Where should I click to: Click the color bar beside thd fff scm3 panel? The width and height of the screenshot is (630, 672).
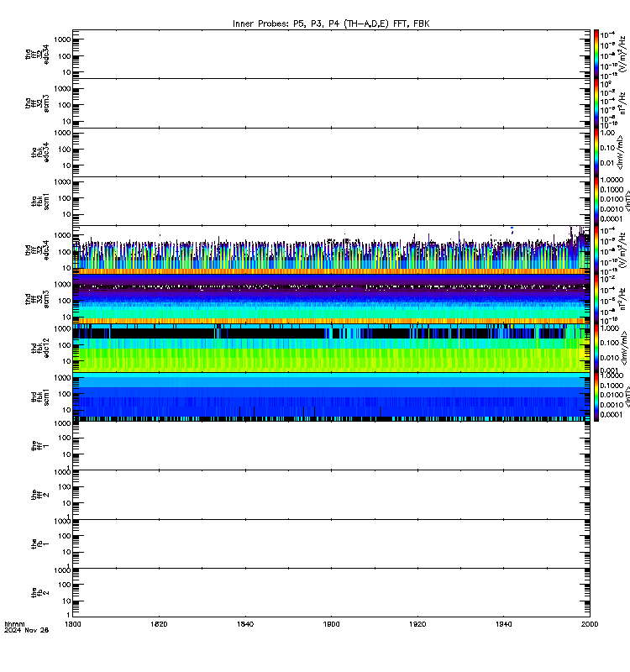[596, 299]
